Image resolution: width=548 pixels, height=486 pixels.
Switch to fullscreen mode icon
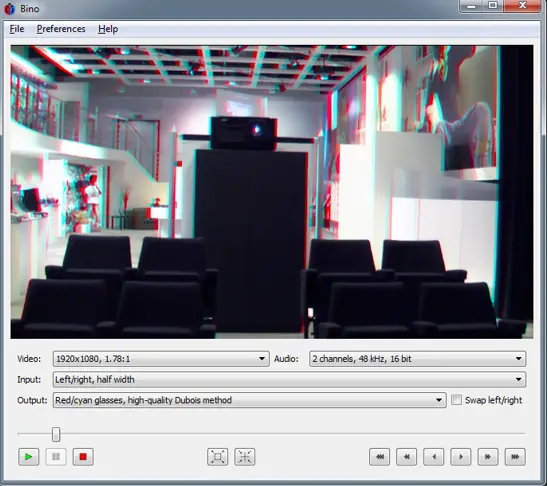(217, 457)
